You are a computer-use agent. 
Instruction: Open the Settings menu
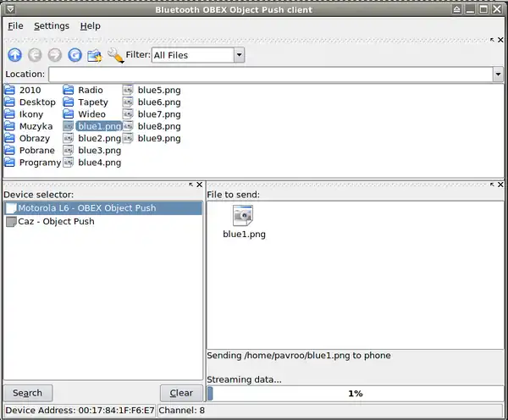52,26
